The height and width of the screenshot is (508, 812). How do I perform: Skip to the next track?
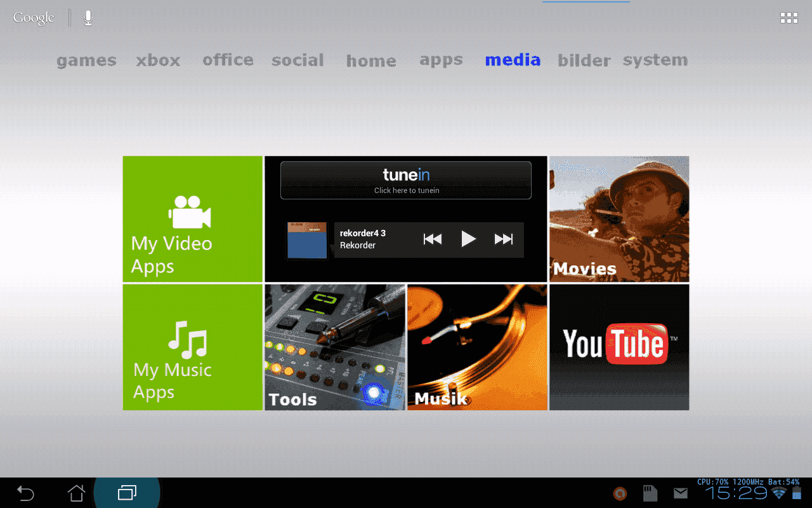tap(504, 239)
